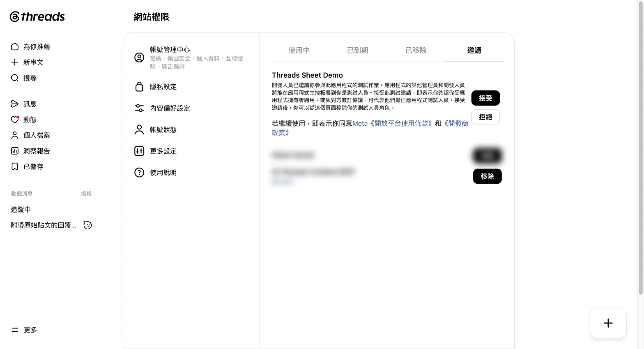Viewport: 644px width, 349px height.
Task: Accept invitation with 接受 button
Action: (485, 98)
